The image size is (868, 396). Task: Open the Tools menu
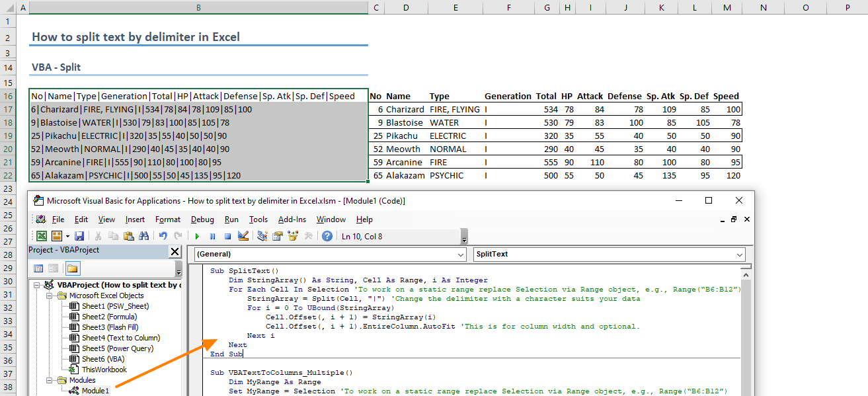pos(258,219)
